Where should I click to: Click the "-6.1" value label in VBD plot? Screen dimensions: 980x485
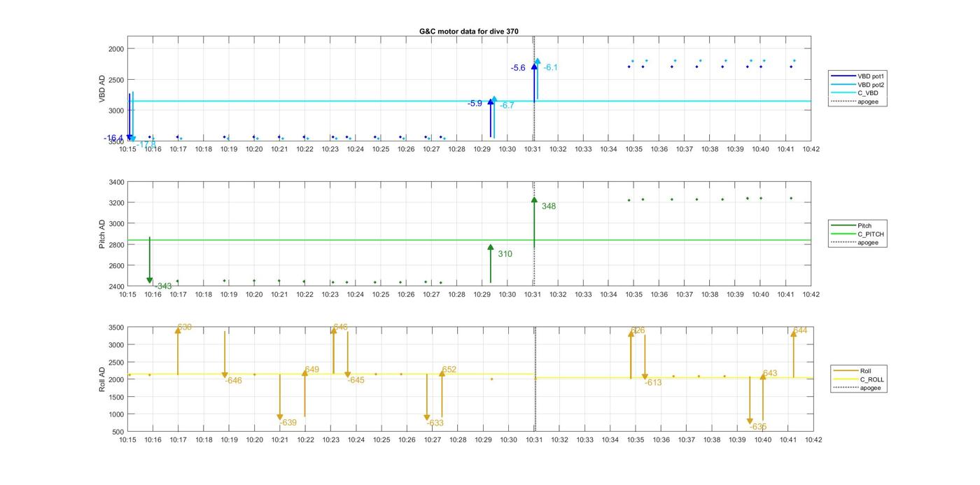click(x=551, y=67)
